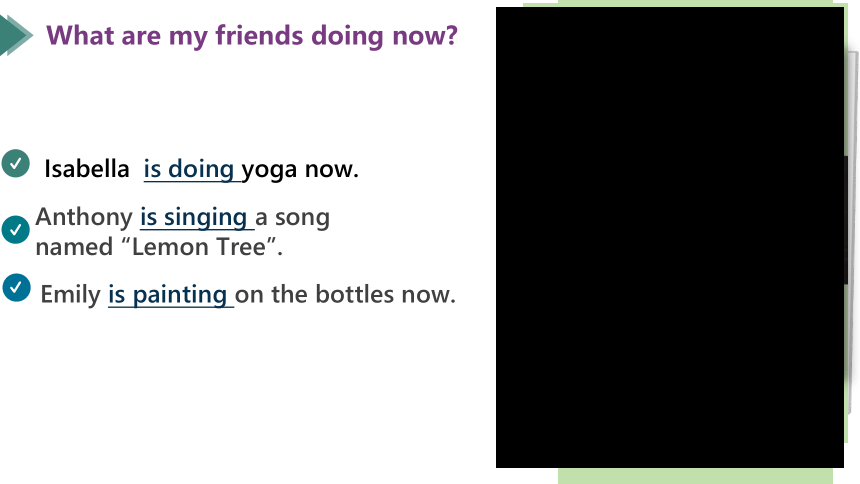Click the checkmark bullet beside Isabella
This screenshot has width=860, height=484.
point(15,163)
